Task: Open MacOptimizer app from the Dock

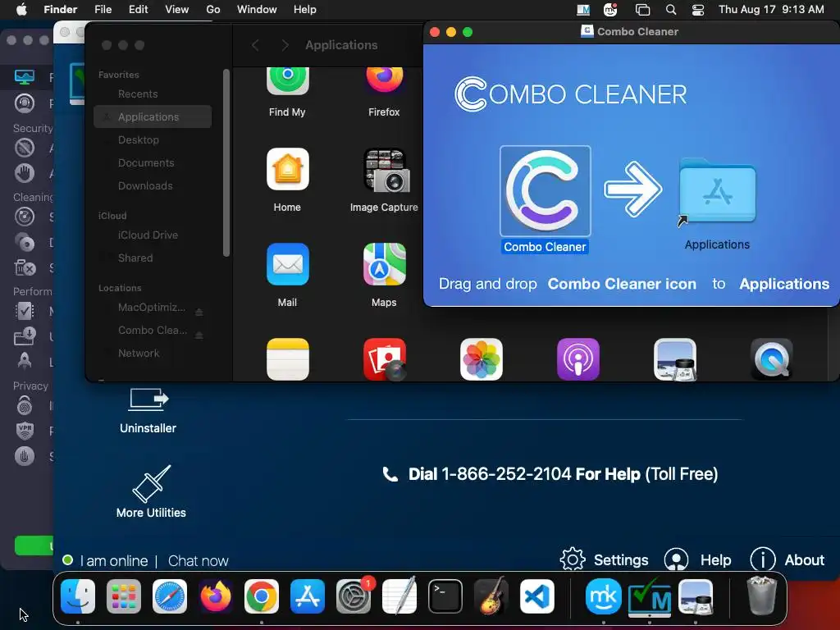Action: tap(650, 596)
